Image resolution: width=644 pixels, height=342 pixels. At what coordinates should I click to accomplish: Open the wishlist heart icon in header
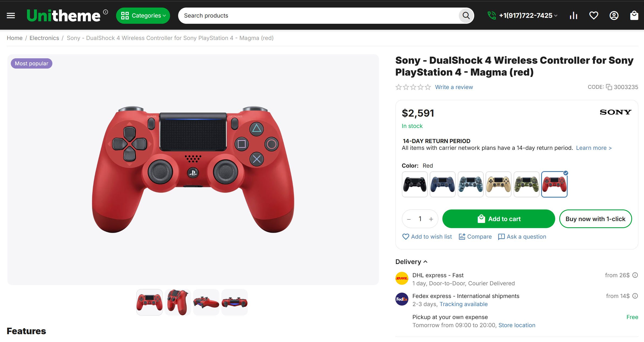pyautogui.click(x=594, y=16)
